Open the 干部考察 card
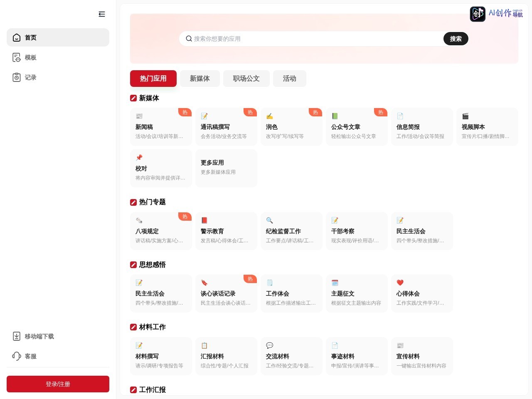The height and width of the screenshot is (399, 532). click(x=357, y=231)
